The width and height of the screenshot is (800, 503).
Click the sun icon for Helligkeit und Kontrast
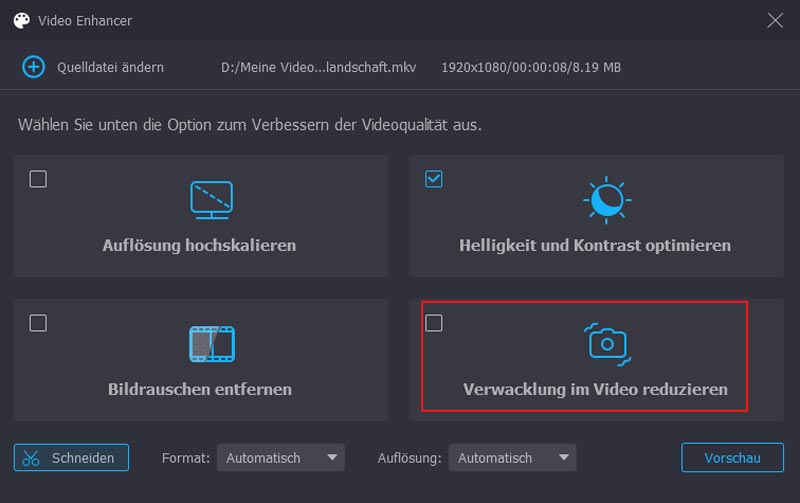607,200
